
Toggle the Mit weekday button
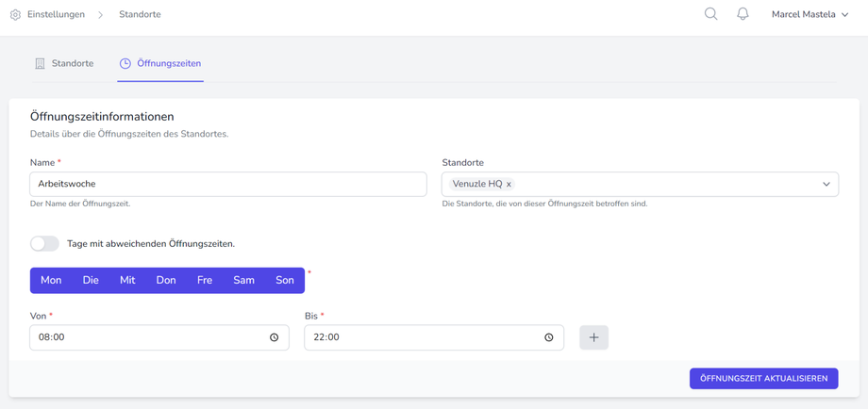(127, 280)
